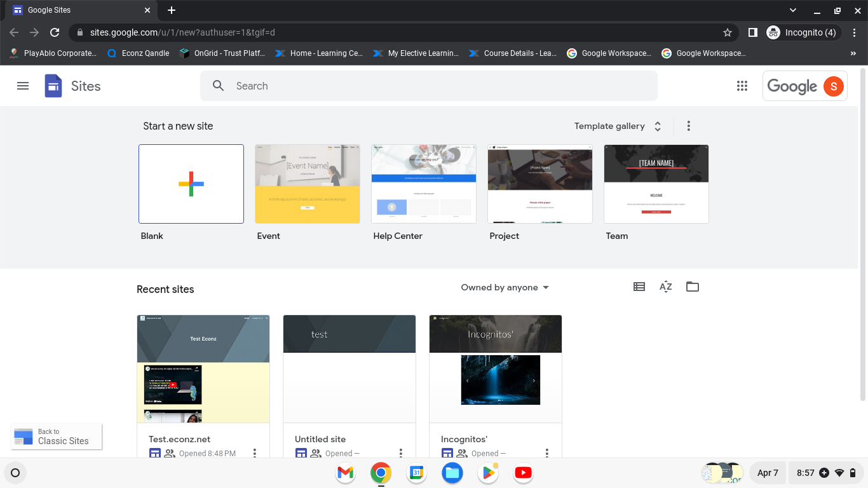Switch to list view icon
The height and width of the screenshot is (488, 868).
[639, 287]
